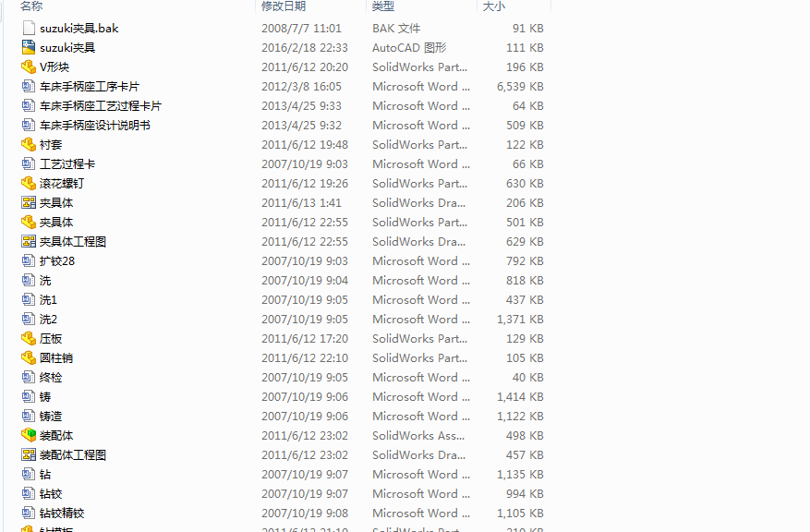Screen dimensions: 810x532
Task: Click the Word icon of 终检
Action: tap(29, 377)
